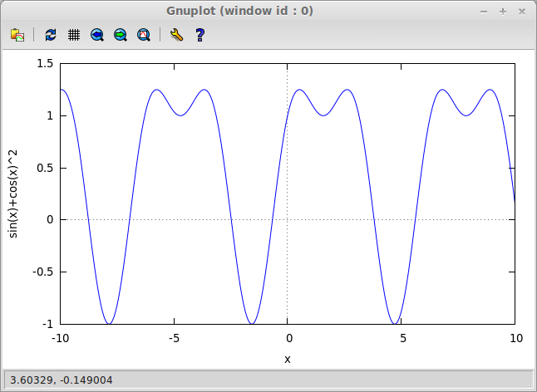The image size is (537, 392).
Task: Click the x-axis label below the plot
Action: pyautogui.click(x=288, y=359)
